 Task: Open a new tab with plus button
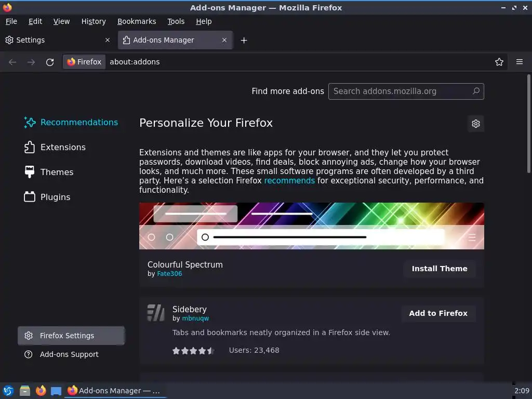pyautogui.click(x=244, y=41)
